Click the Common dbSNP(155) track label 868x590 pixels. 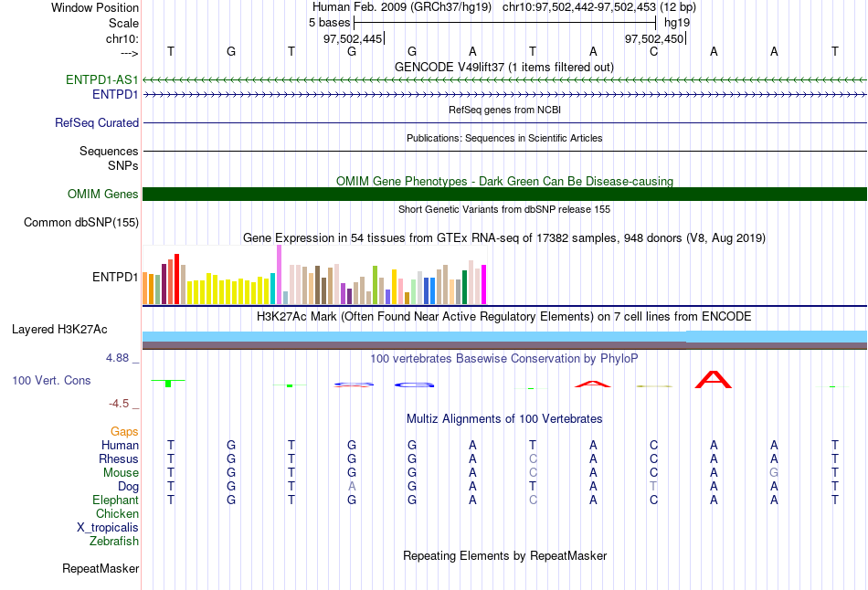[x=81, y=223]
